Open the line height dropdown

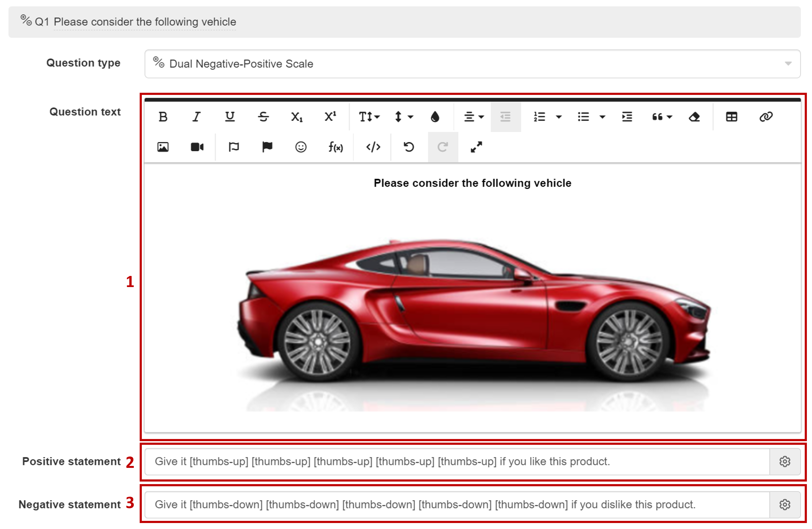point(404,117)
